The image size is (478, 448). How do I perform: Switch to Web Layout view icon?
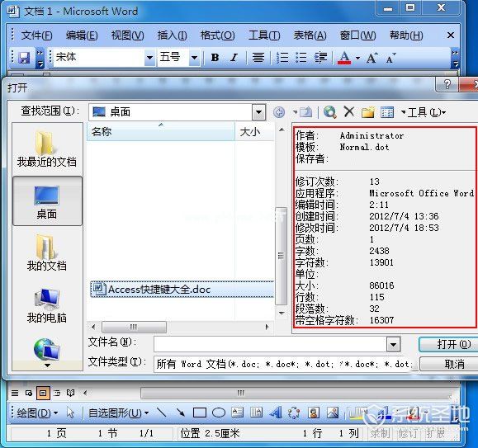point(29,393)
